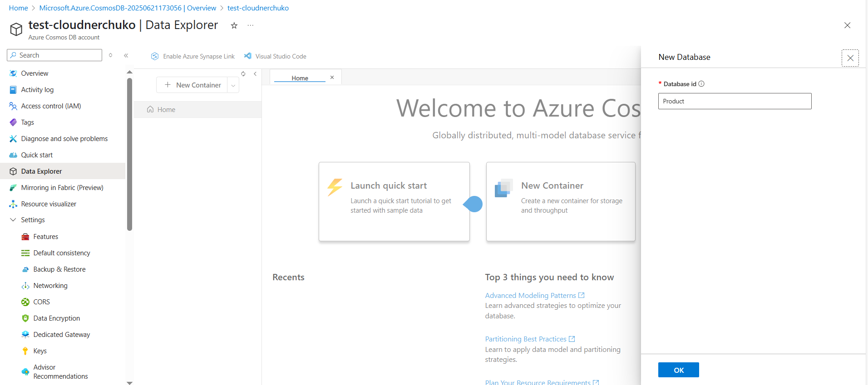Select Home in the resource tree
Image resolution: width=868 pixels, height=385 pixels.
pyautogui.click(x=198, y=110)
